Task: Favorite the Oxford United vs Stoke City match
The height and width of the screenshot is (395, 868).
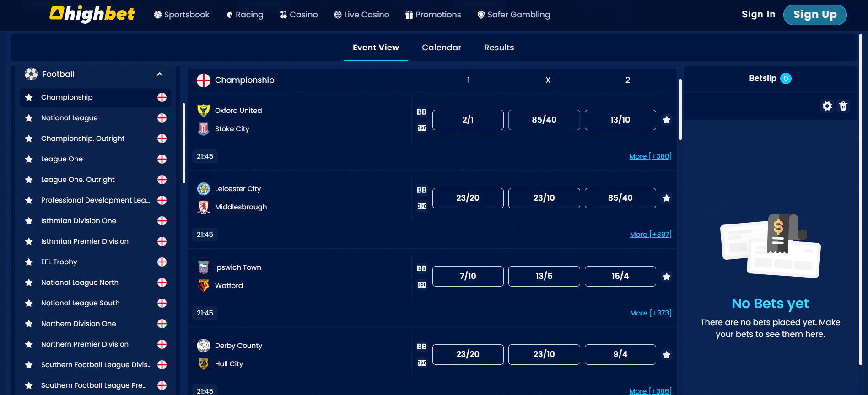Action: point(667,120)
